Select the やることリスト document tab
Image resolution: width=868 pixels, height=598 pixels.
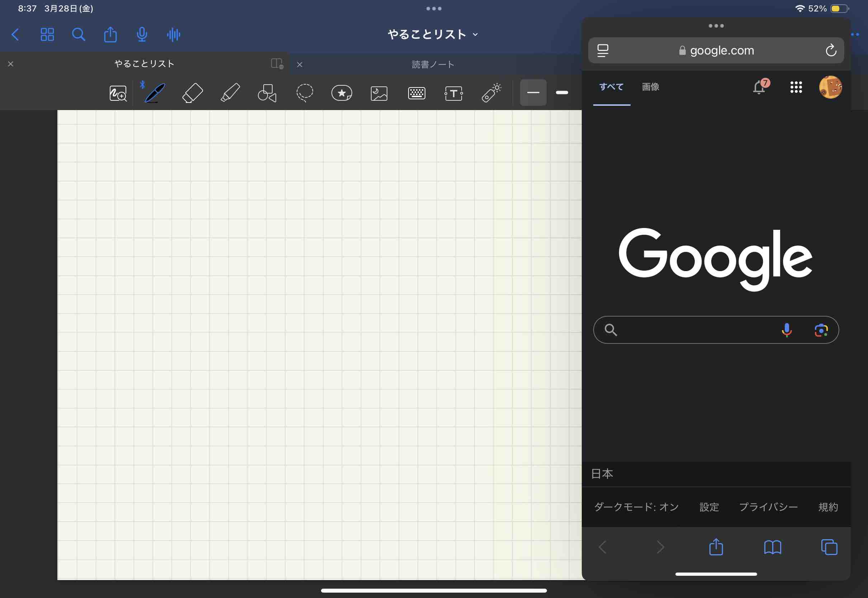coord(144,64)
